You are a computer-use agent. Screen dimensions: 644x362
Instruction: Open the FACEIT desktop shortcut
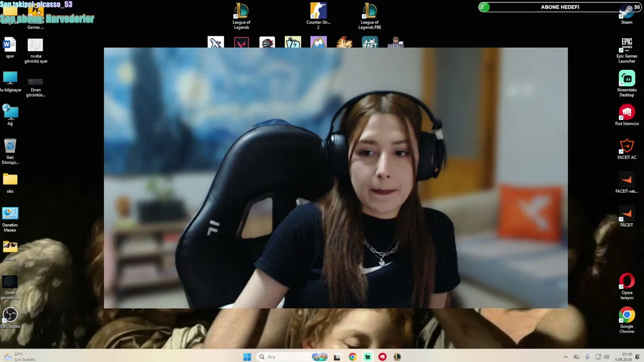point(627,216)
